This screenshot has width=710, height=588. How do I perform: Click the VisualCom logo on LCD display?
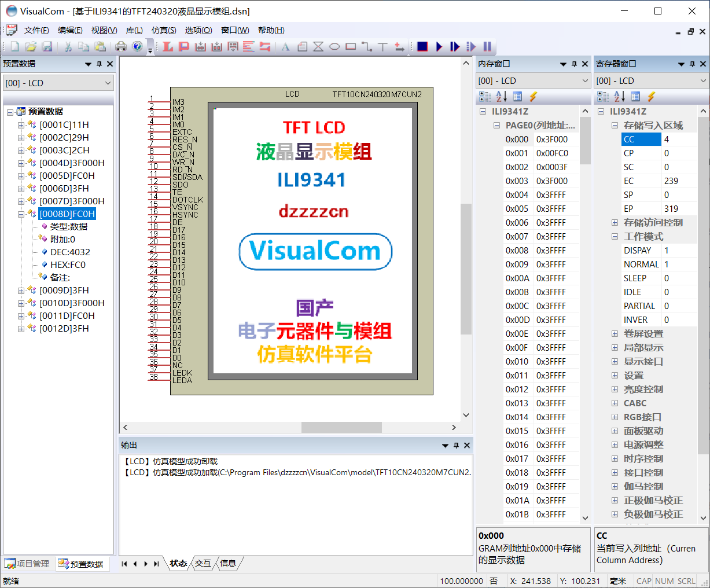[315, 252]
